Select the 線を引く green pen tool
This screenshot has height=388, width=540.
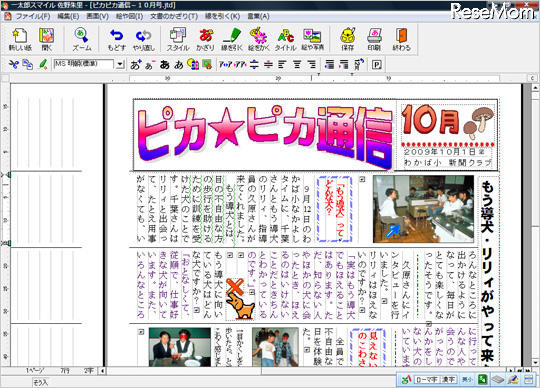coord(232,39)
